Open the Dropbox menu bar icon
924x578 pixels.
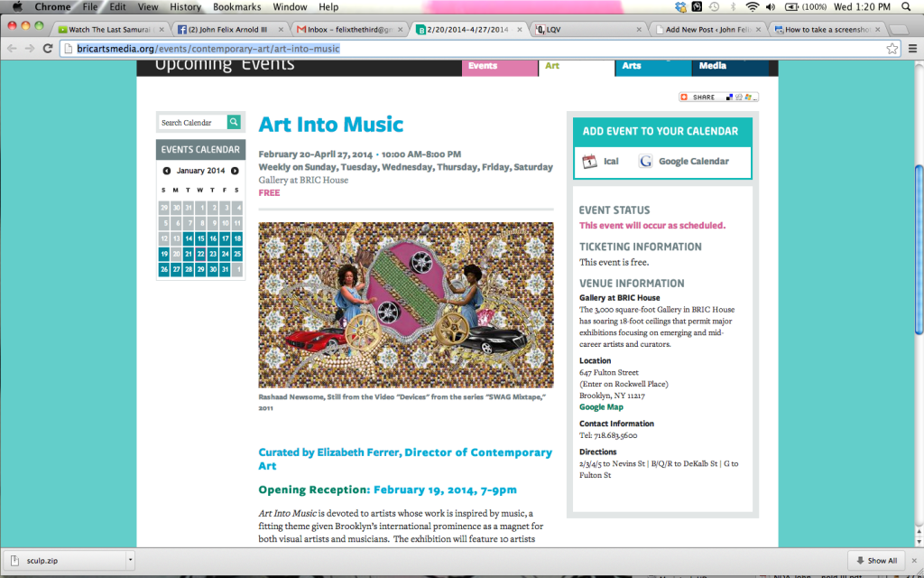[681, 7]
